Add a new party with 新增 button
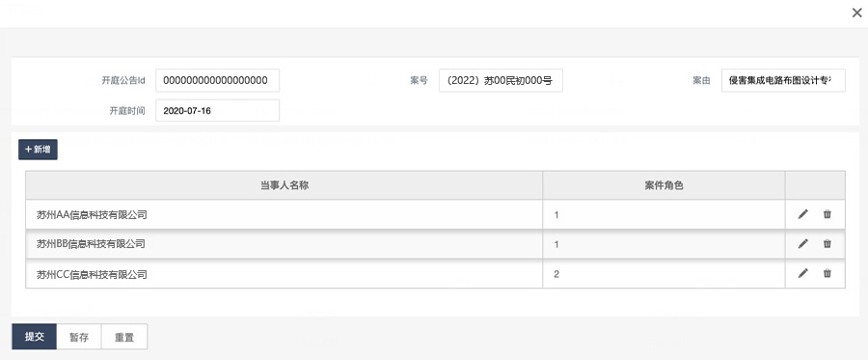 click(x=38, y=150)
